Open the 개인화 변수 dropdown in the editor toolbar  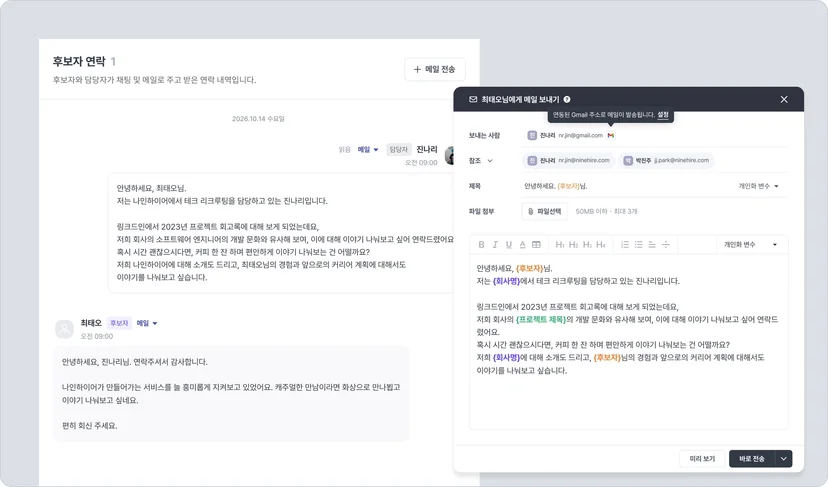pos(750,245)
